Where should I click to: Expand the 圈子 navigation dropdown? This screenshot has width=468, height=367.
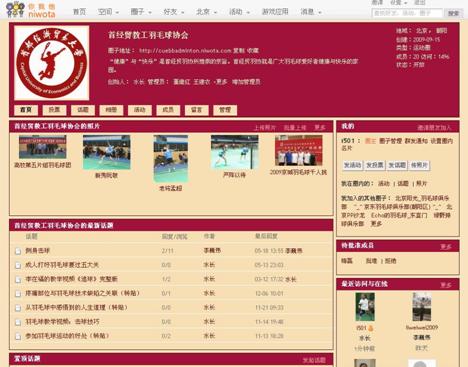point(141,12)
